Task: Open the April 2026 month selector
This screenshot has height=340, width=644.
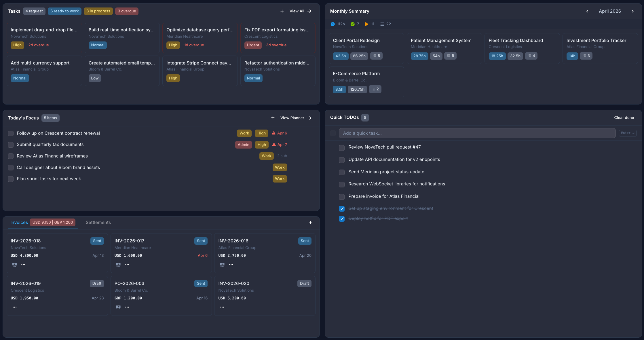Action: tap(610, 11)
